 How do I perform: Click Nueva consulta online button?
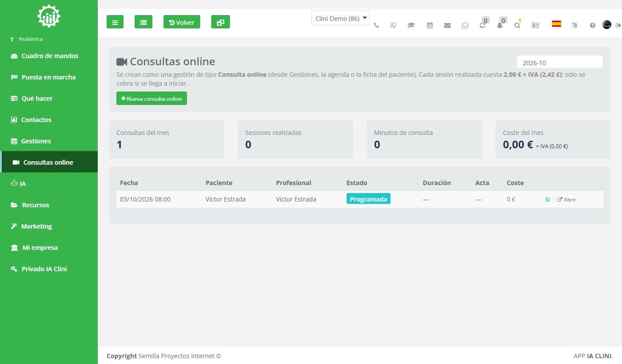pos(152,99)
